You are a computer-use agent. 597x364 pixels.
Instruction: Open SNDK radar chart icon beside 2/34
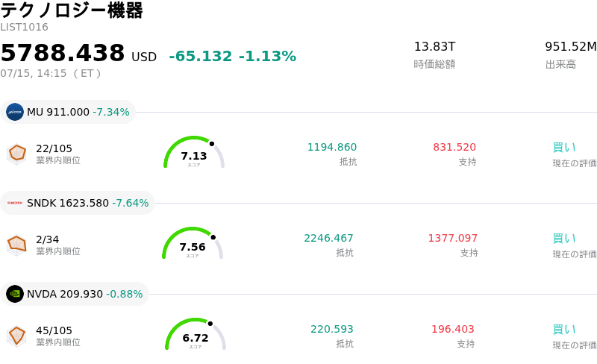pos(16,245)
